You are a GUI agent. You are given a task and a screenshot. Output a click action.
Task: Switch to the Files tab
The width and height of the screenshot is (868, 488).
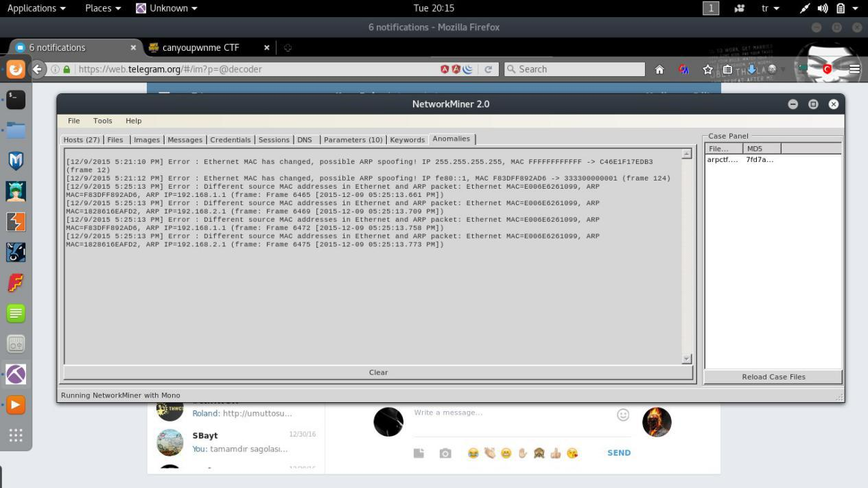(115, 139)
